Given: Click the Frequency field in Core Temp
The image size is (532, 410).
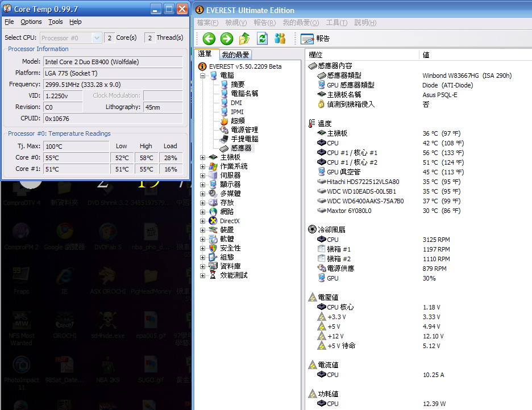Looking at the screenshot, I should 113,85.
